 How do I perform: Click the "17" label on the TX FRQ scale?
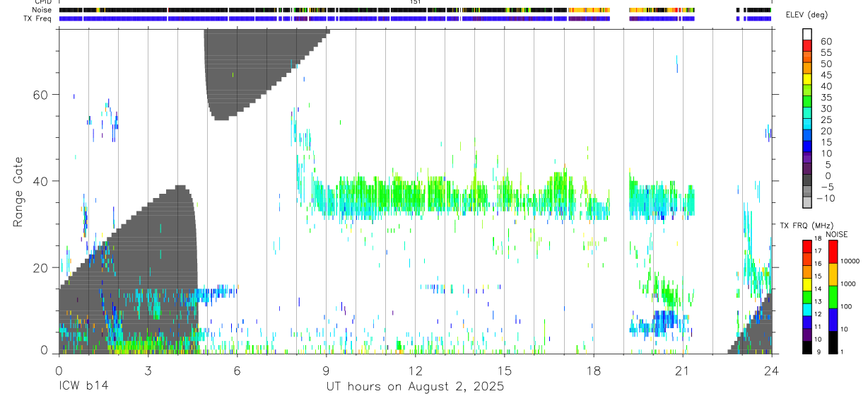(819, 252)
